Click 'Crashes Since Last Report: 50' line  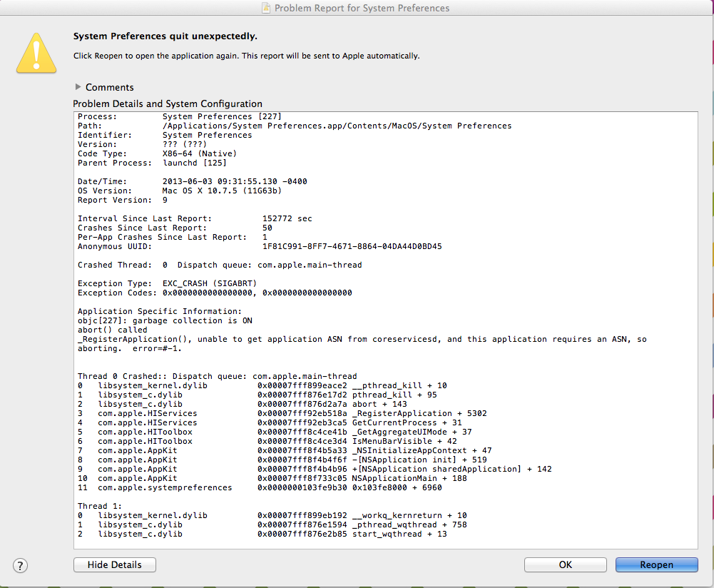coord(175,228)
